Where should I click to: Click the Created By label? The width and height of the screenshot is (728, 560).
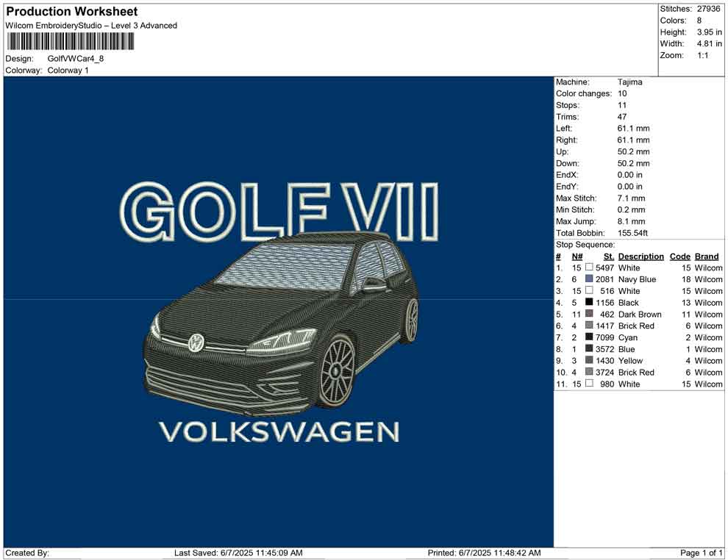tap(27, 553)
